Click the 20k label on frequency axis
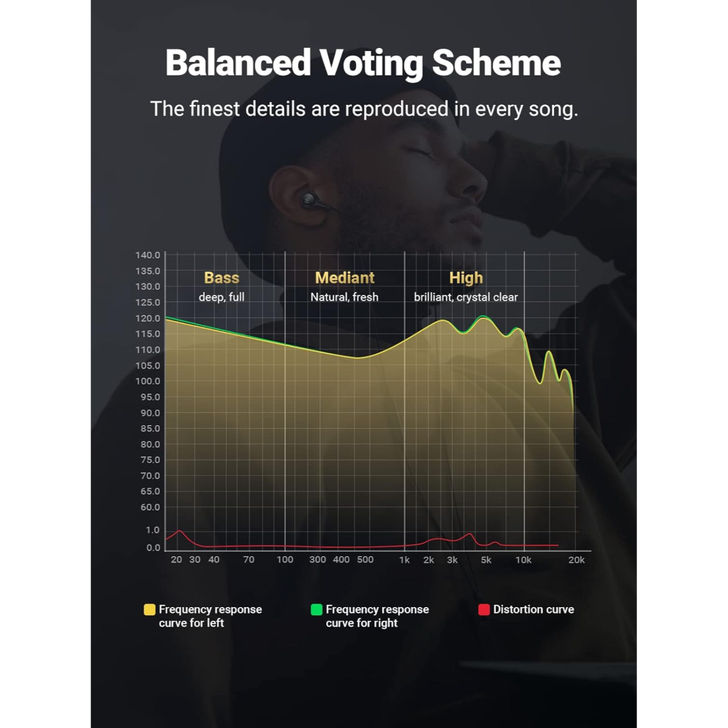Viewport: 728px width, 728px height. (576, 560)
